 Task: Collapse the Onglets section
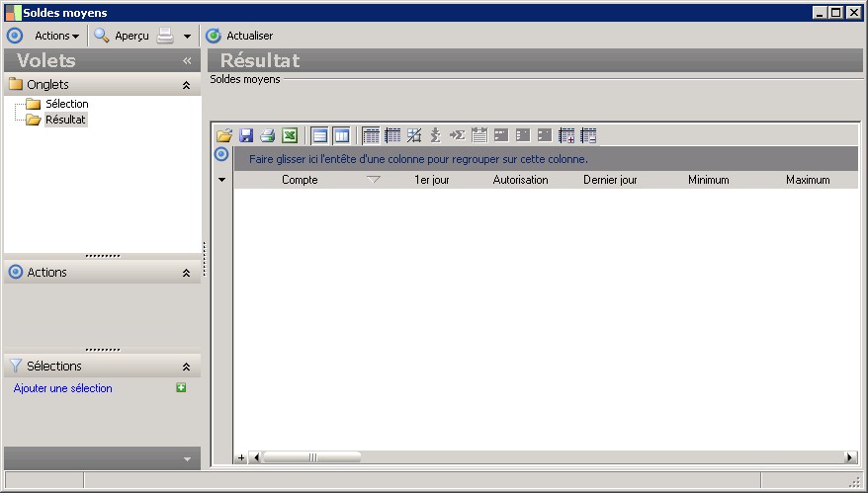click(x=187, y=85)
